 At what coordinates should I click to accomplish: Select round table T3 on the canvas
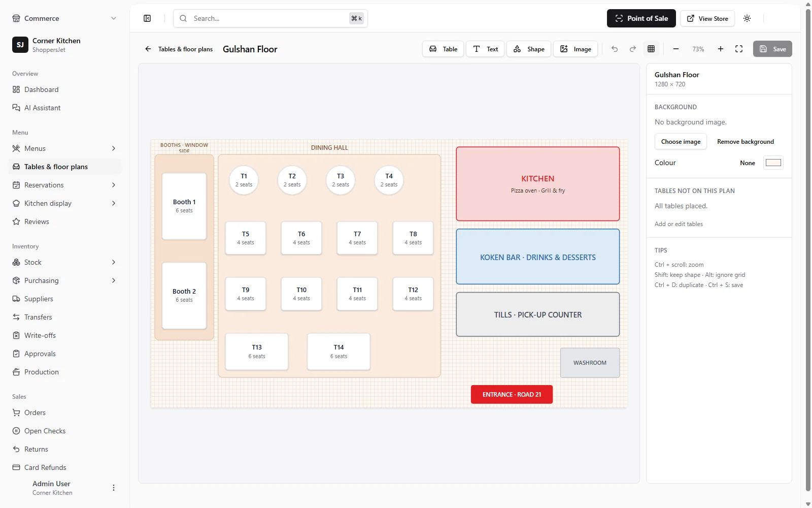pos(341,180)
